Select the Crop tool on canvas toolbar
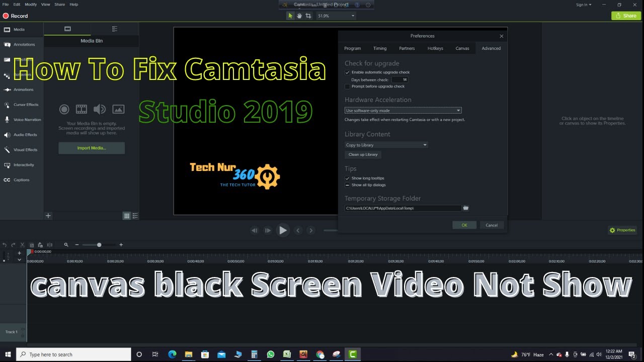 tap(308, 16)
